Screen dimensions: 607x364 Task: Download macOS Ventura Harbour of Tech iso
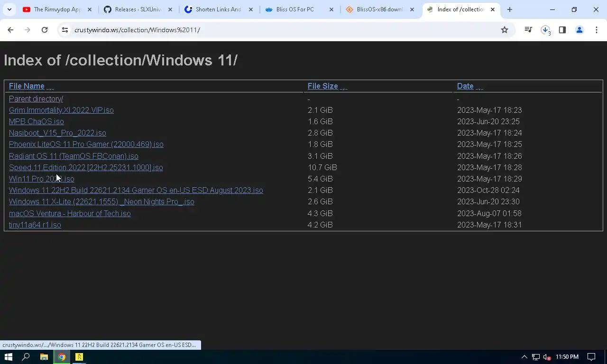[x=70, y=213]
